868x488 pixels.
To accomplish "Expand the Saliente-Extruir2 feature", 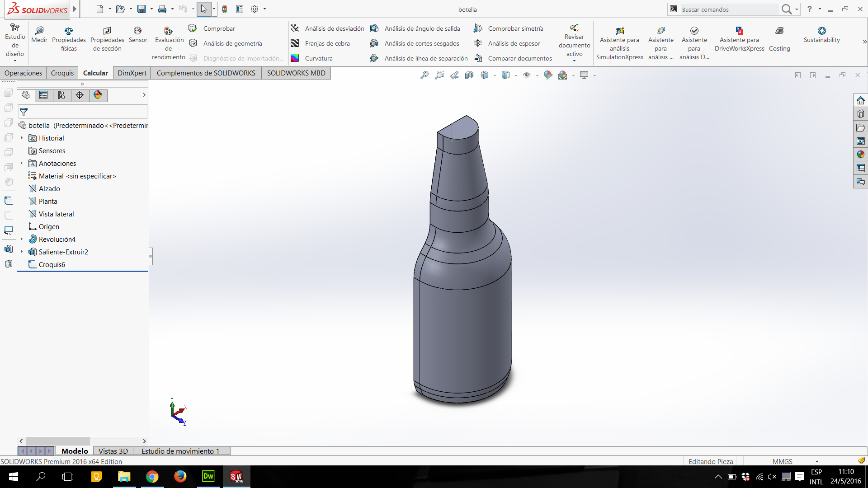I will pos(21,252).
